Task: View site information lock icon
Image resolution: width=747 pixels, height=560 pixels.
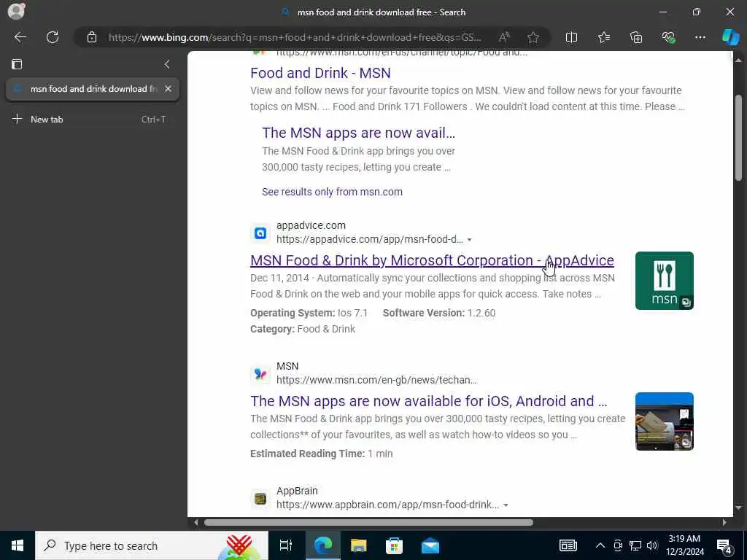Action: point(92,37)
